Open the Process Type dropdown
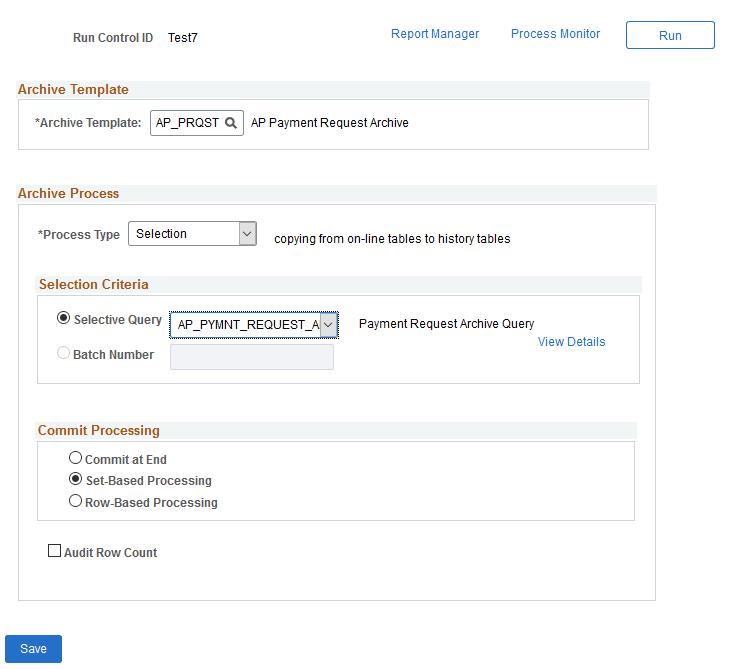The image size is (729, 669). pos(247,234)
